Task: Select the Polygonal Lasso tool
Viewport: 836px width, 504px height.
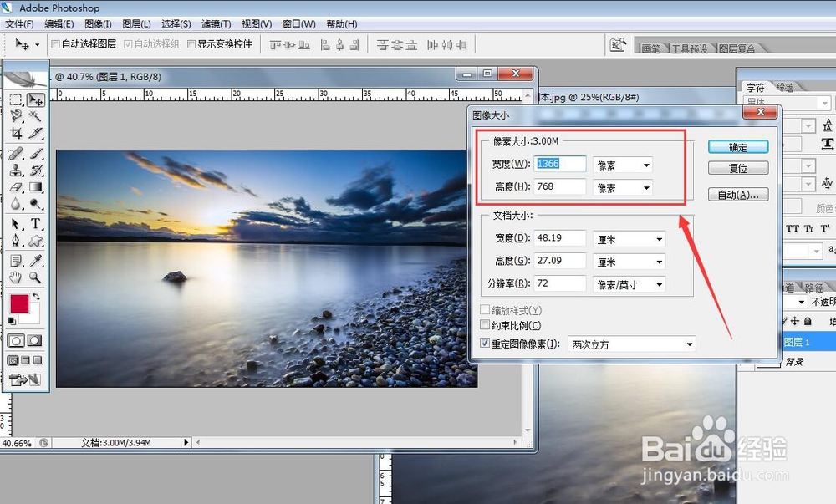Action: click(x=16, y=115)
